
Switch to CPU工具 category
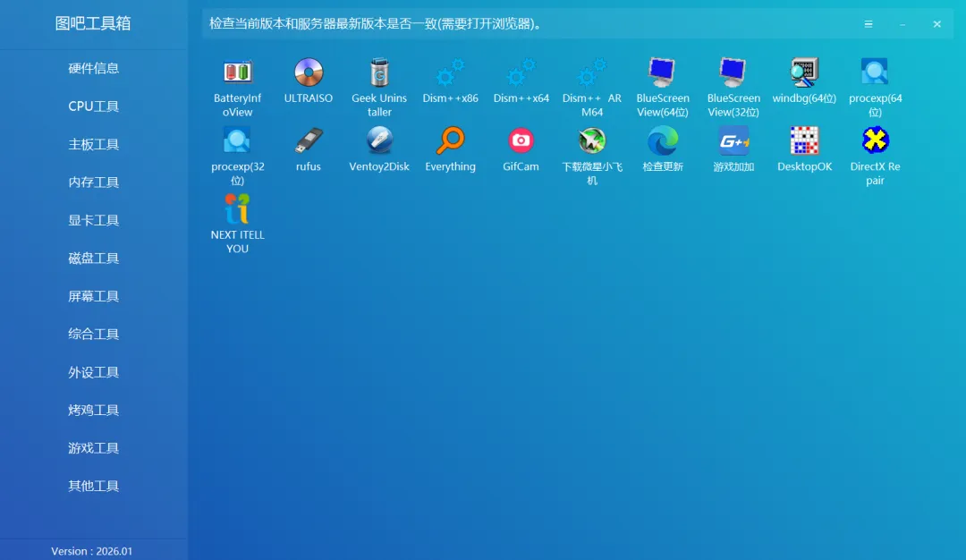[94, 106]
